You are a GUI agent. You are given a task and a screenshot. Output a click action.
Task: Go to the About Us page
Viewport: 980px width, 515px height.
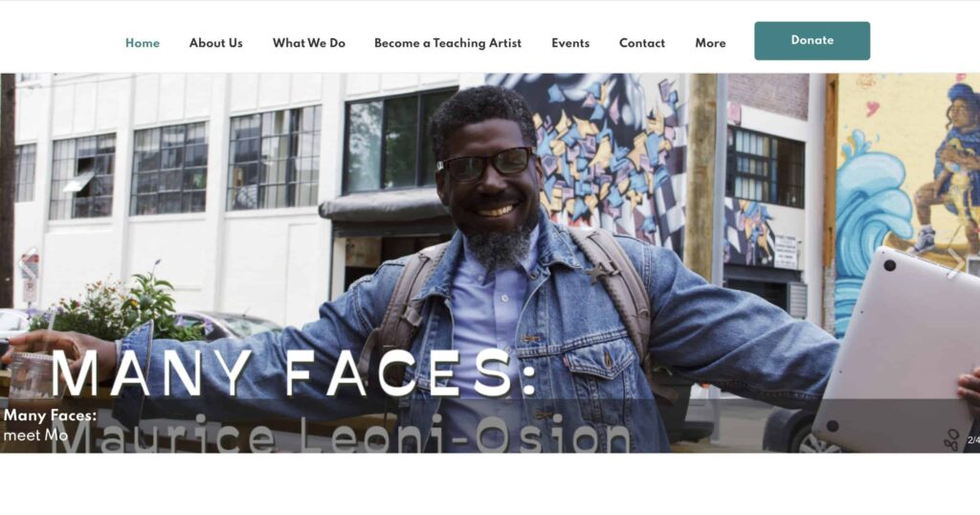[215, 43]
